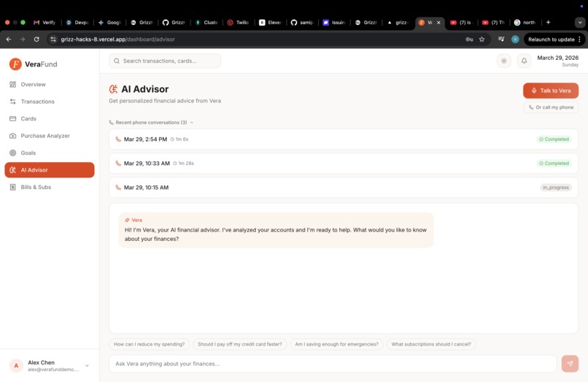Click the password key icon in address bar
The width and height of the screenshot is (588, 382).
tap(469, 39)
